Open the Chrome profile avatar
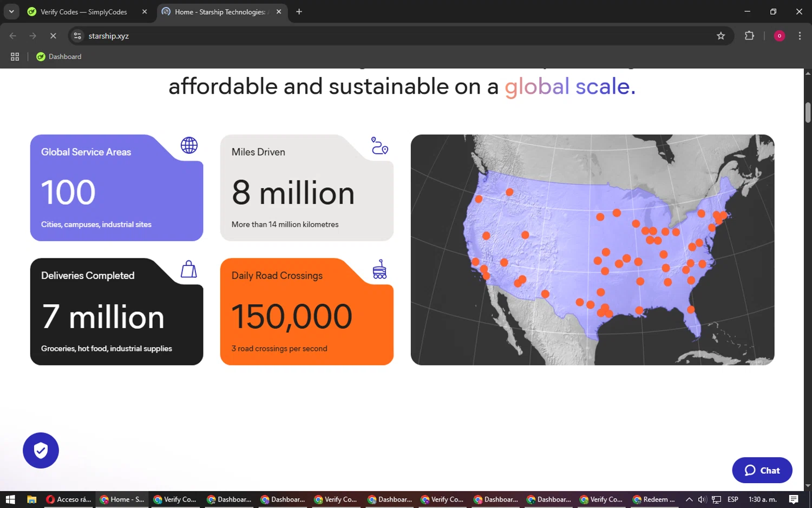Screen dimensions: 812x508 coord(780,36)
